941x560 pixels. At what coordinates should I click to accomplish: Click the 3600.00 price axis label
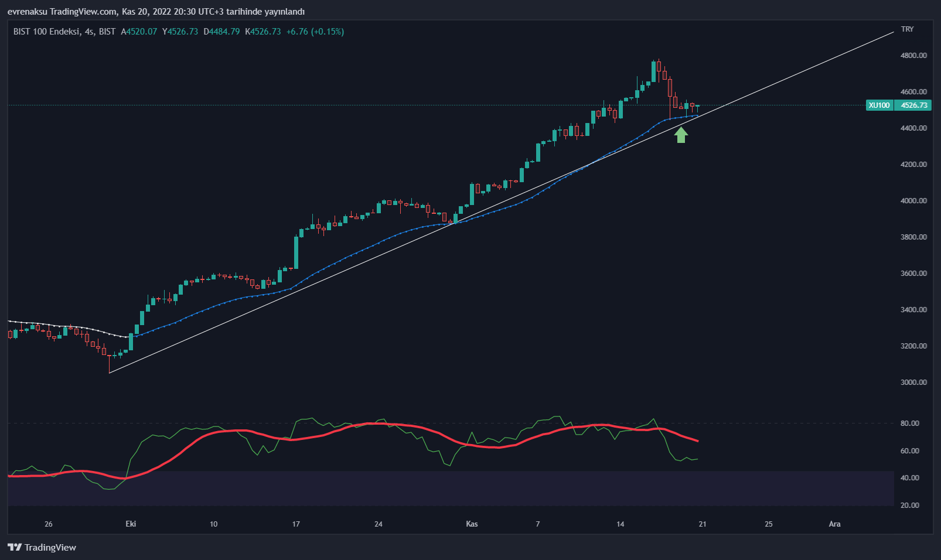tap(913, 274)
